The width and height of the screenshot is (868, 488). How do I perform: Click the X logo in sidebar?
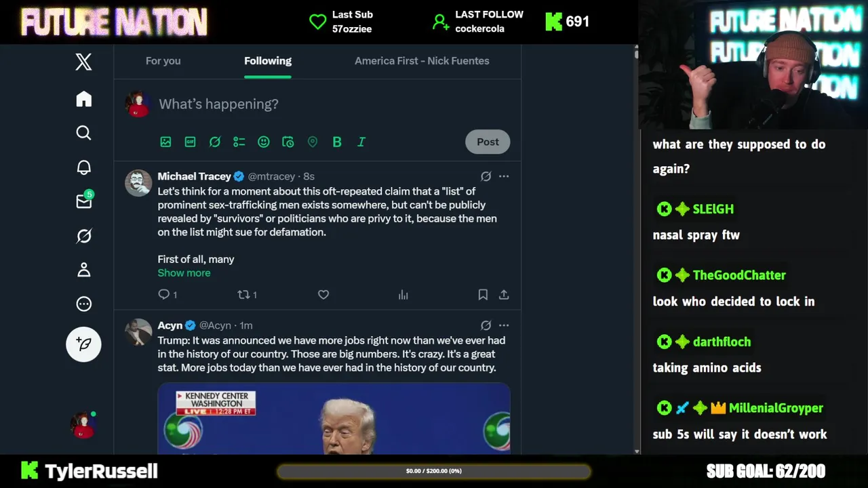pyautogui.click(x=83, y=62)
